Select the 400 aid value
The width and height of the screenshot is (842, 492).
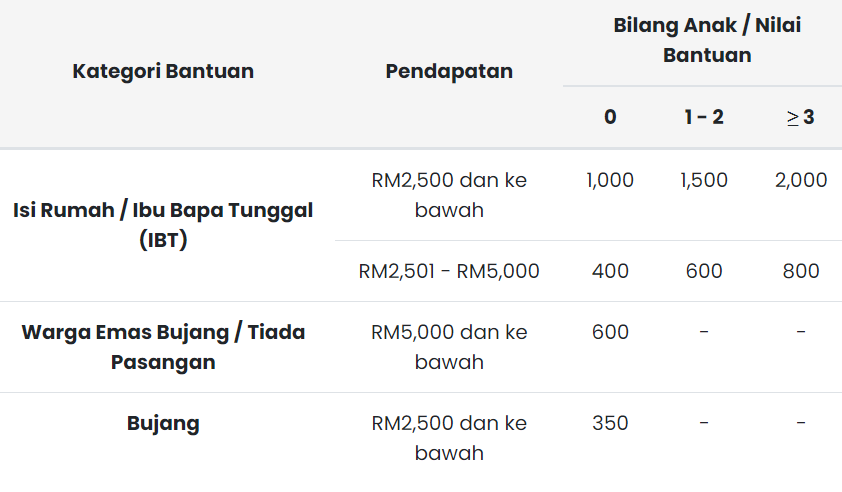610,271
